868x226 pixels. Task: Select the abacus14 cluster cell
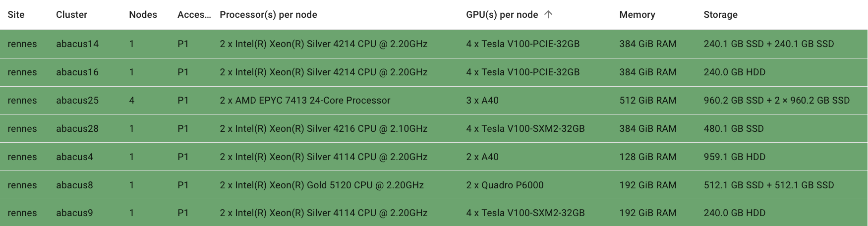pos(77,44)
